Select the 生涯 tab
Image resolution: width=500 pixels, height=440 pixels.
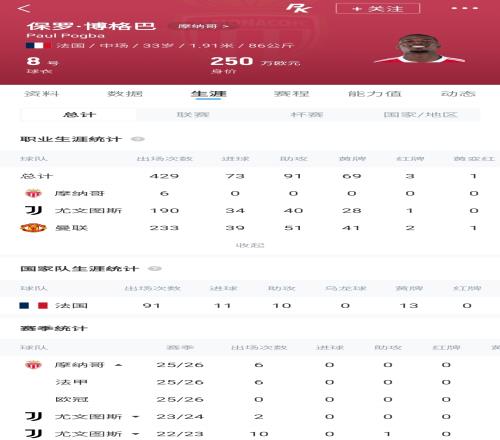coord(208,94)
